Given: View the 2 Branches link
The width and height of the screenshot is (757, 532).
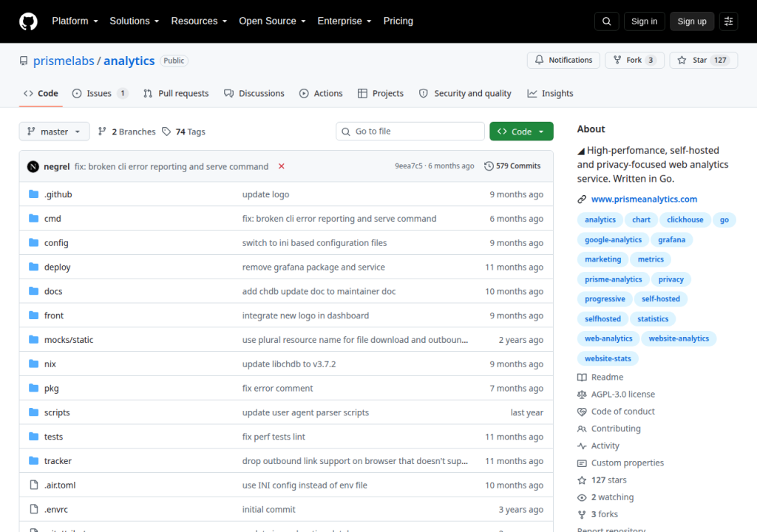Looking at the screenshot, I should (127, 132).
